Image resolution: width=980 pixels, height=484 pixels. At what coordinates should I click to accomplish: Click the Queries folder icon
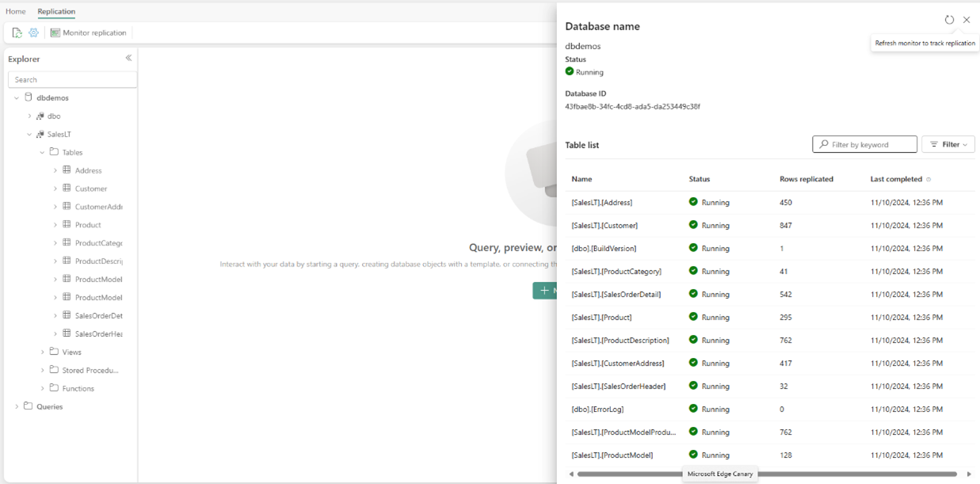[x=29, y=406]
